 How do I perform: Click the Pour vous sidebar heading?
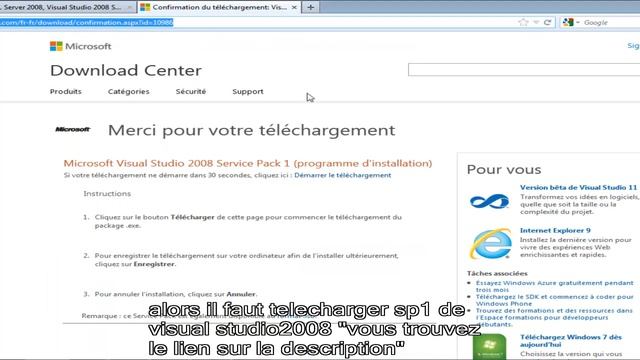tap(504, 169)
